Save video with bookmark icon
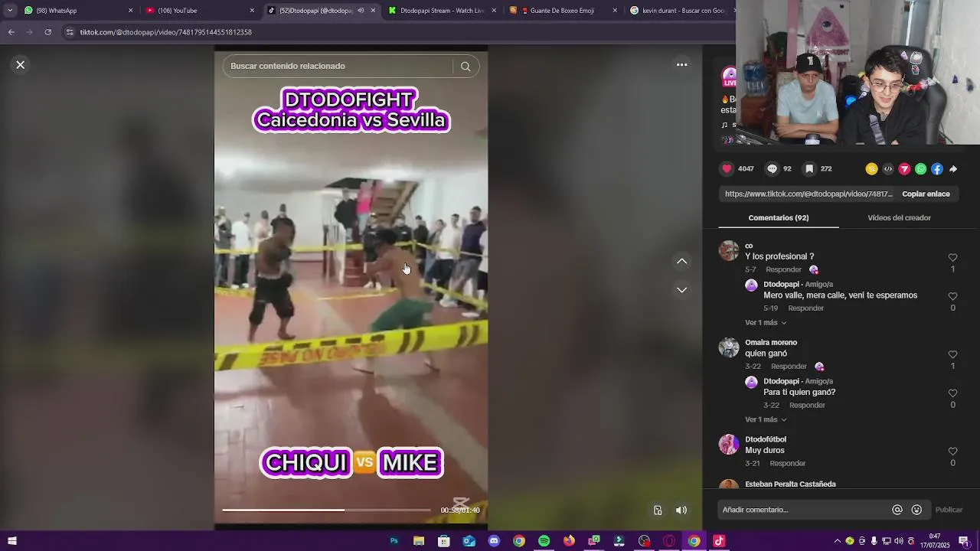The image size is (980, 551). [x=809, y=169]
